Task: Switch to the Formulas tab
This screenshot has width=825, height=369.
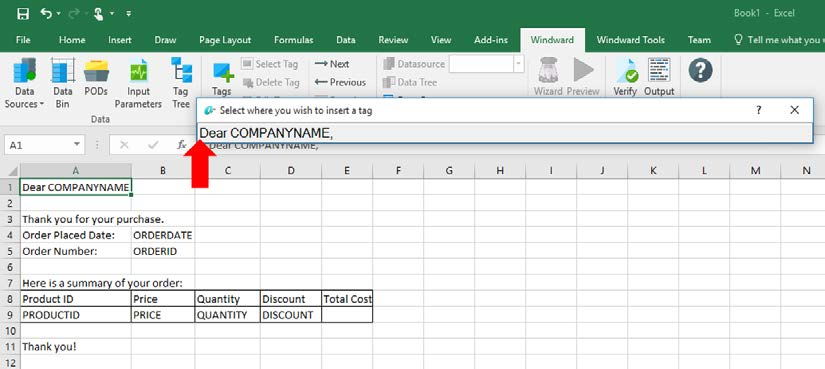Action: pos(294,40)
